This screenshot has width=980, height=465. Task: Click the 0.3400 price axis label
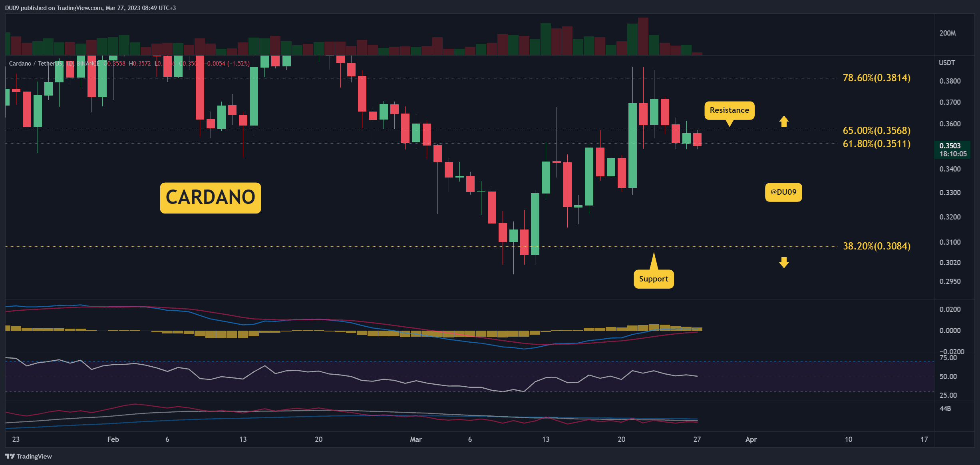[x=950, y=169]
